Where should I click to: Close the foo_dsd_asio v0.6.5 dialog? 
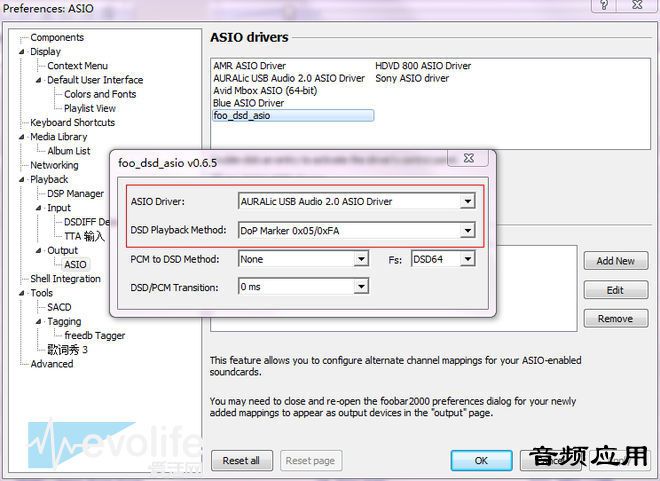468,158
